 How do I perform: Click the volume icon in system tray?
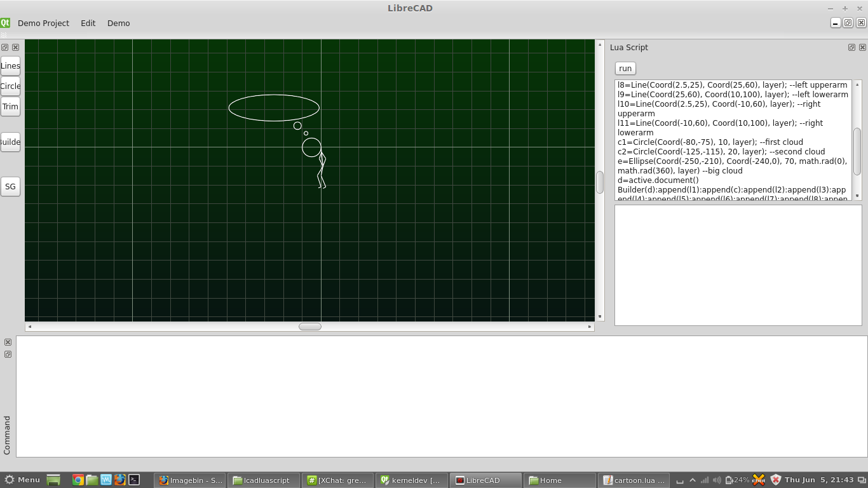click(717, 480)
